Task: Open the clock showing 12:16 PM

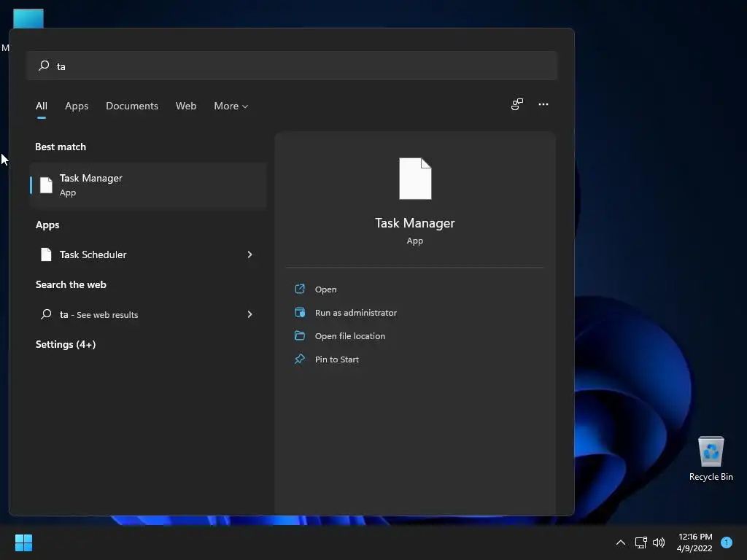Action: (694, 542)
